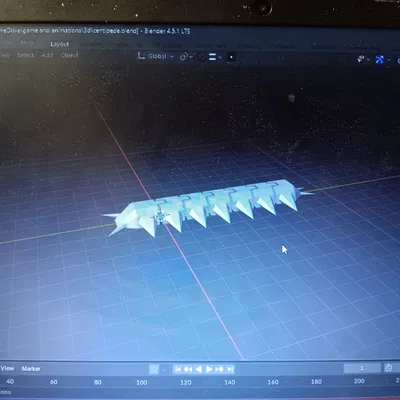Click the transform orientation axes icon
Screen dimensions: 400x400
click(x=141, y=56)
